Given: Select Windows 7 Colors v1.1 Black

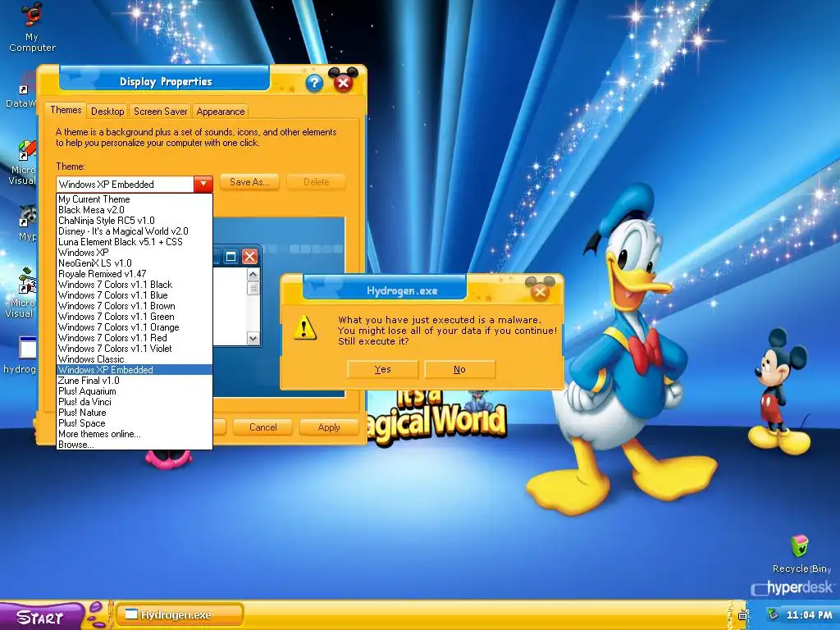Looking at the screenshot, I should [x=135, y=285].
